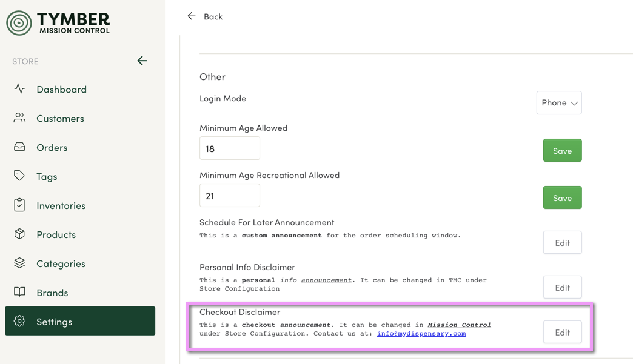Screen dimensions: 633x364
Task: Open the Login Mode Phone dropdown
Action: (558, 103)
